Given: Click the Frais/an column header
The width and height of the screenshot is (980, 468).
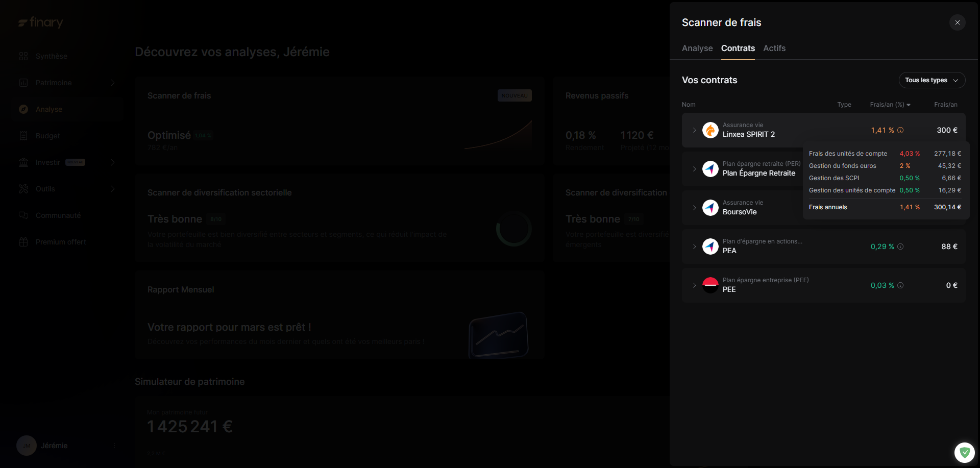Looking at the screenshot, I should click(946, 105).
